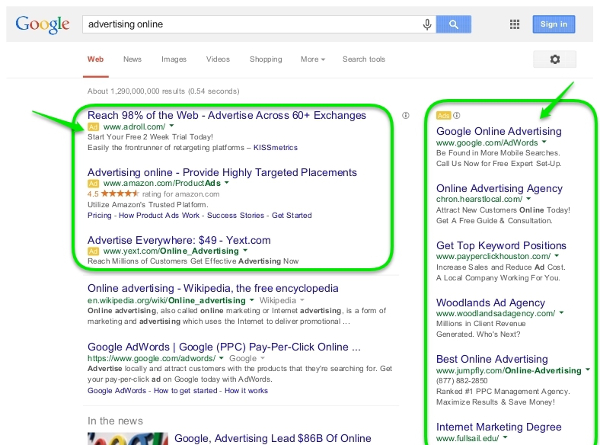
Task: Expand arrow next to www.google.com/AdWords sidebar
Action: pos(544,142)
